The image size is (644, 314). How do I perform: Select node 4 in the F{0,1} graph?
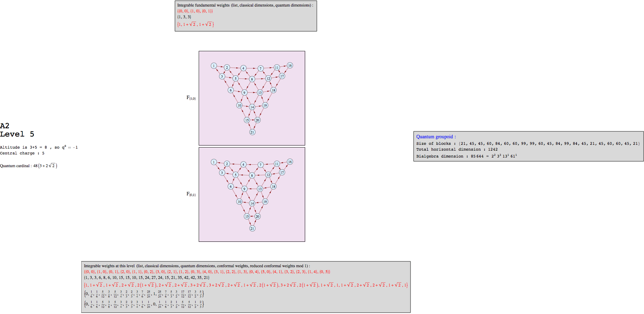coord(243,164)
